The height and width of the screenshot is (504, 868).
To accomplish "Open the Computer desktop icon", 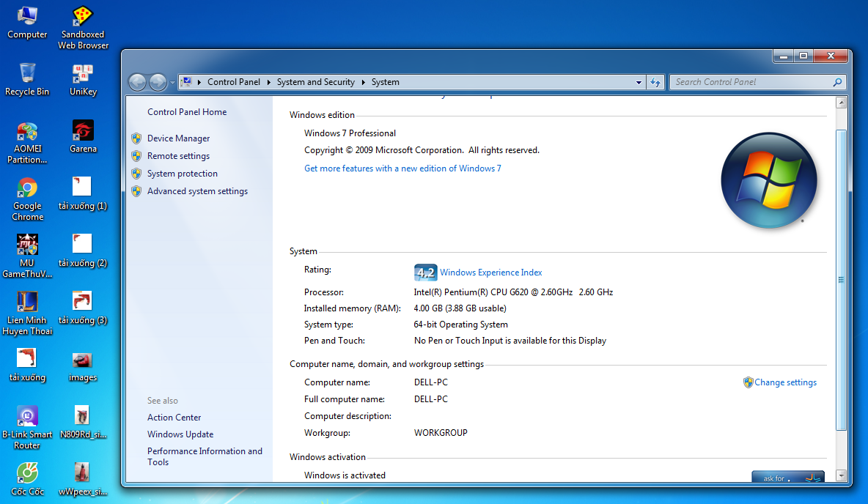I will 27,23.
